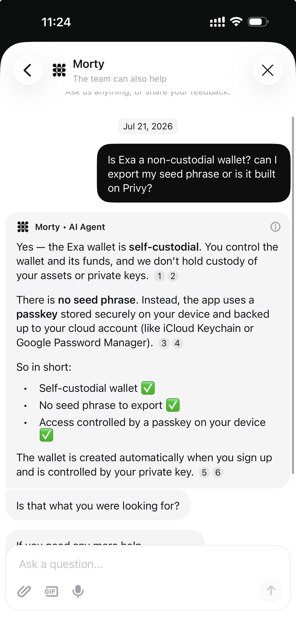
Task: Select the 'Is that what you were looking for?' bubble
Action: [98, 506]
